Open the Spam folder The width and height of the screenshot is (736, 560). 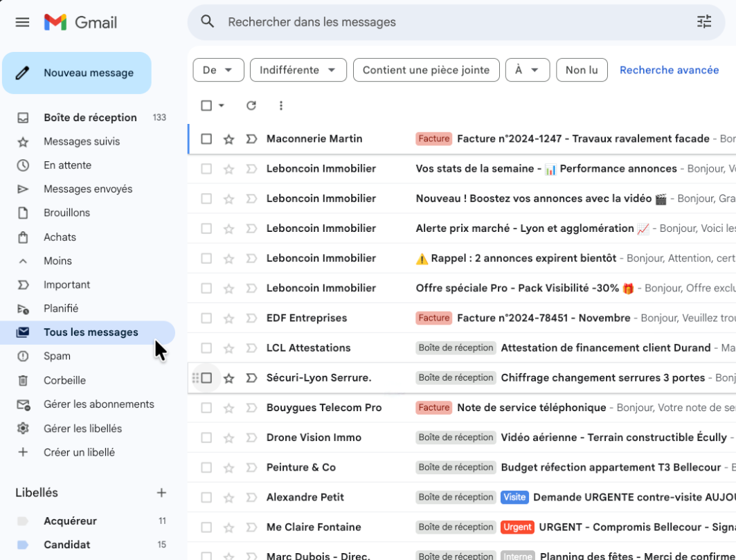(x=57, y=356)
